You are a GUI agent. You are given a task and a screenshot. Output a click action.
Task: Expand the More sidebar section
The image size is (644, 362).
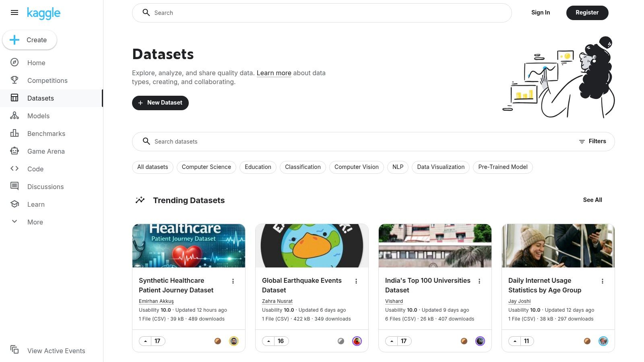pos(14,222)
